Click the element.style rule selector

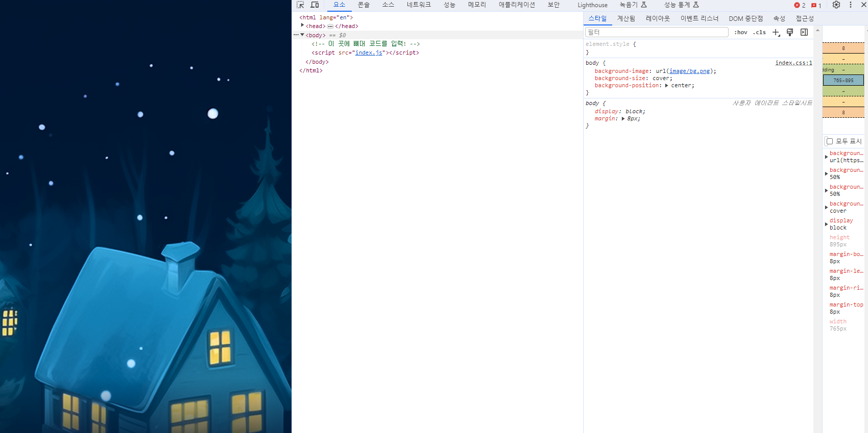(x=608, y=44)
